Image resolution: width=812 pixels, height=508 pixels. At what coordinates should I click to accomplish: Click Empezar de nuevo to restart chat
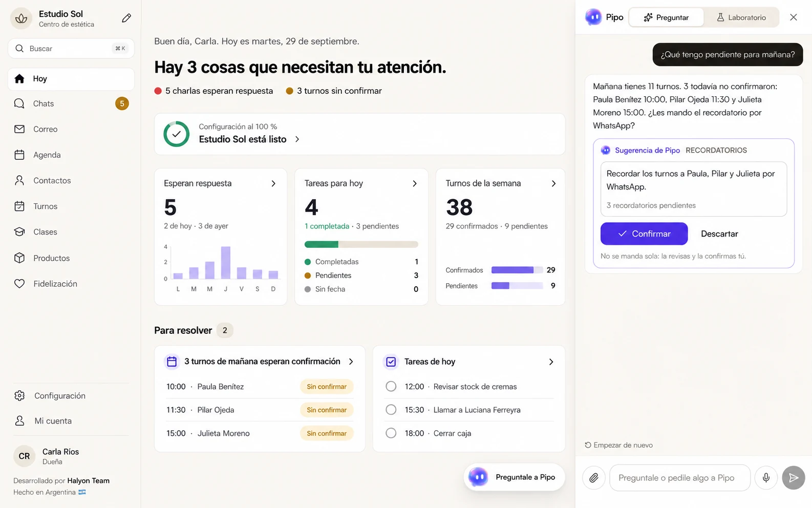coord(619,445)
